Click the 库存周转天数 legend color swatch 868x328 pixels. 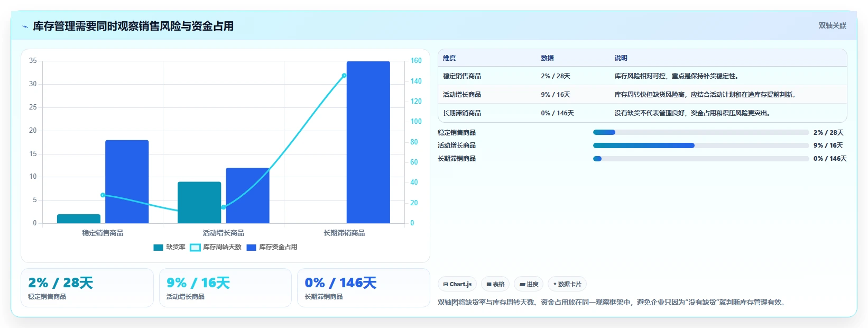(x=195, y=248)
